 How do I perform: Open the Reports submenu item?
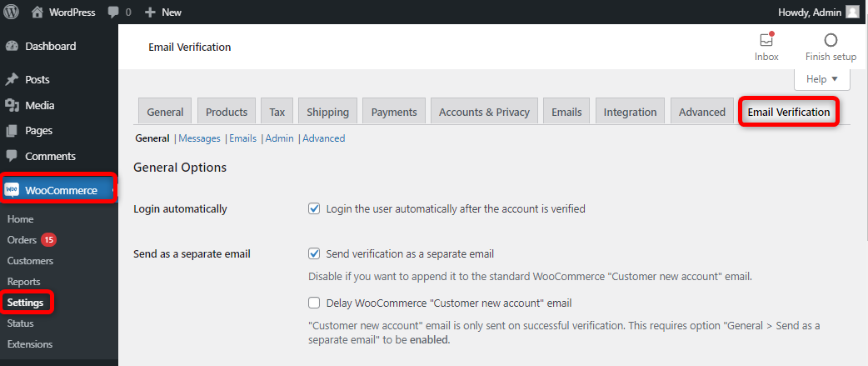(x=24, y=282)
